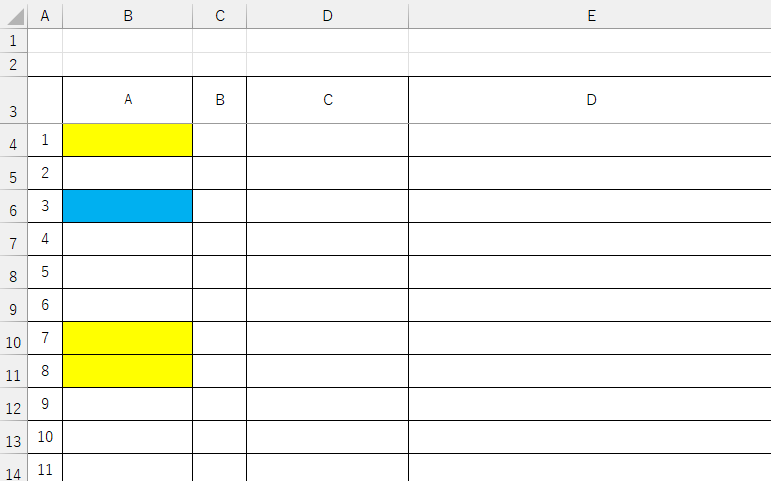This screenshot has height=481, width=771.
Task: Click the empty cell right of the blue cell
Action: (x=220, y=206)
